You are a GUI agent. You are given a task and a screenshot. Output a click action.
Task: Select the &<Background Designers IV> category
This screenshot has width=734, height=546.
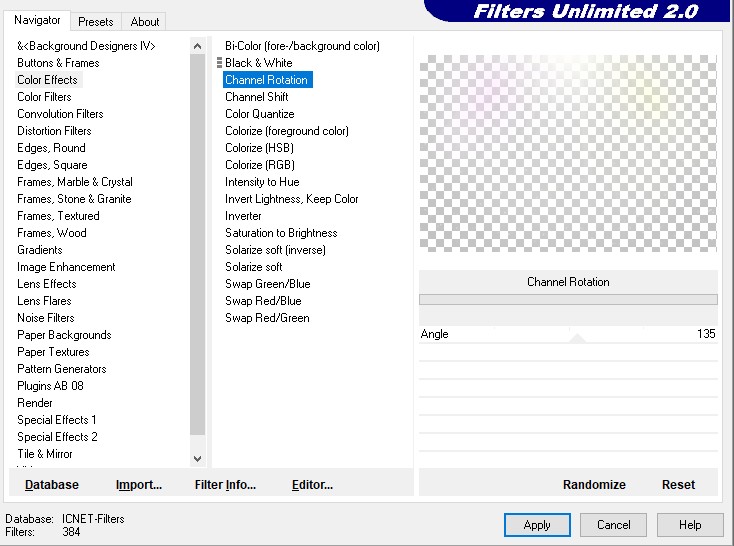pyautogui.click(x=86, y=46)
